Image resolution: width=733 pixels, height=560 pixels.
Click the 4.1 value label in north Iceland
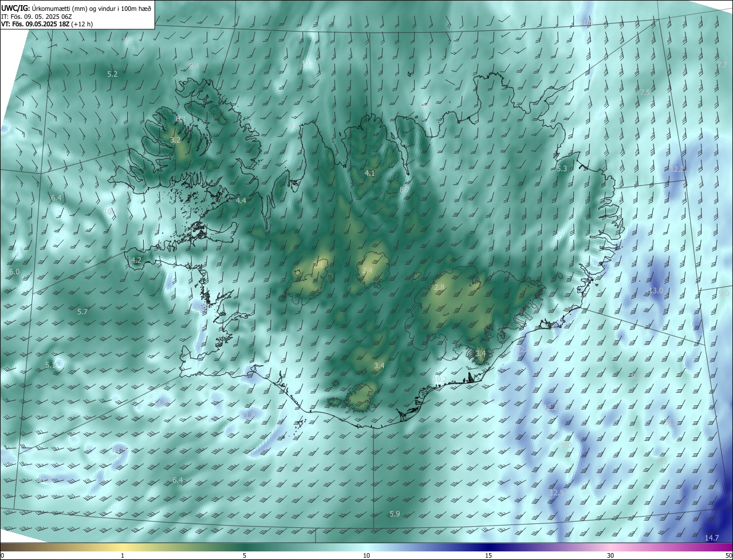(x=370, y=173)
